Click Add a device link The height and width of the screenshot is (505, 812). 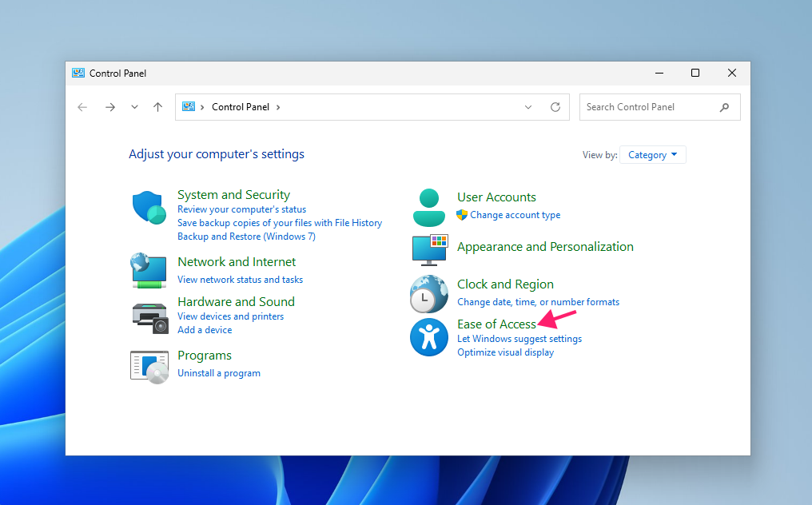[x=205, y=330]
